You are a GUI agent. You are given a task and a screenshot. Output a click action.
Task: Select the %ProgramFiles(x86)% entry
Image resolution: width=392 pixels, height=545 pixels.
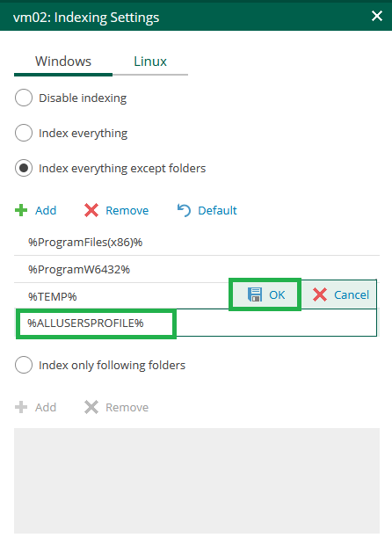(x=197, y=243)
